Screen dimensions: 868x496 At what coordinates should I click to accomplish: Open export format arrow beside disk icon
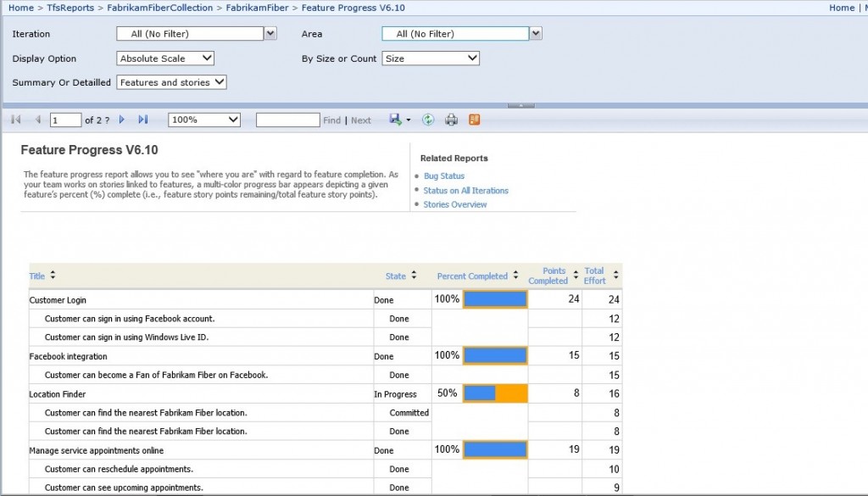[409, 120]
